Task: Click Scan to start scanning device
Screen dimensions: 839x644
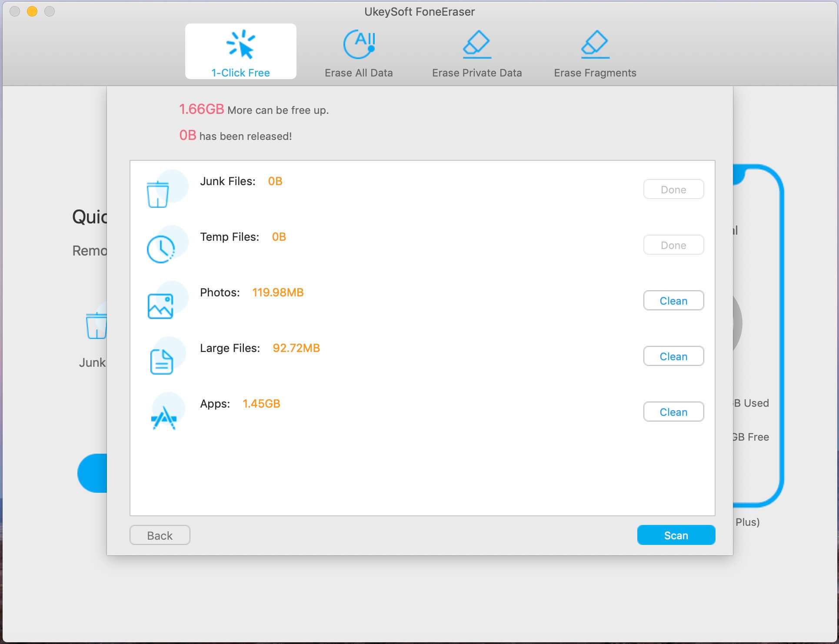Action: point(675,535)
